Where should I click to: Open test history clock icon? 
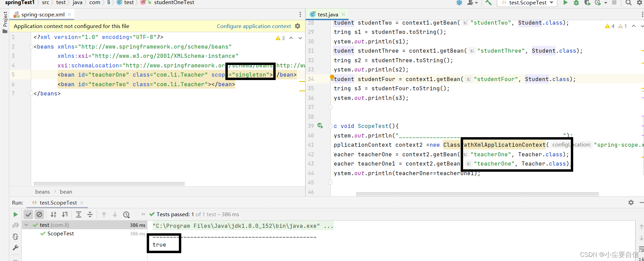127,214
